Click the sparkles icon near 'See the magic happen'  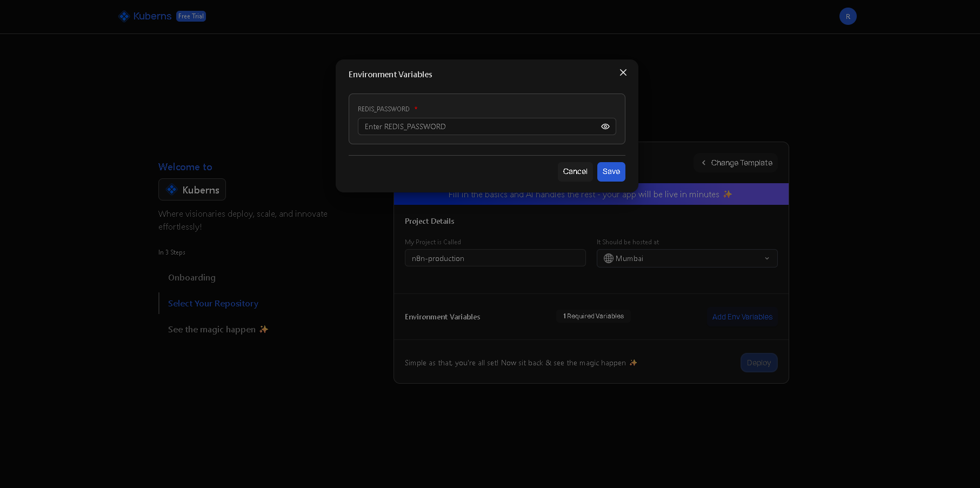(x=263, y=329)
